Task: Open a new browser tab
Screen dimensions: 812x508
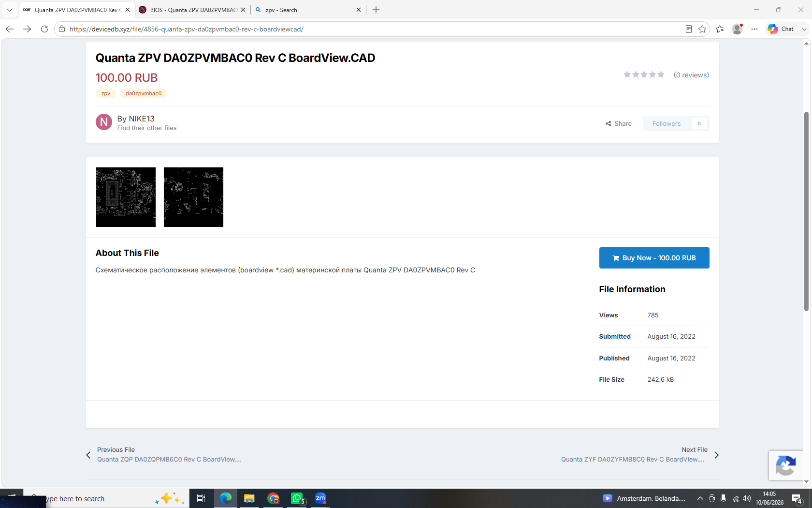Action: click(376, 10)
